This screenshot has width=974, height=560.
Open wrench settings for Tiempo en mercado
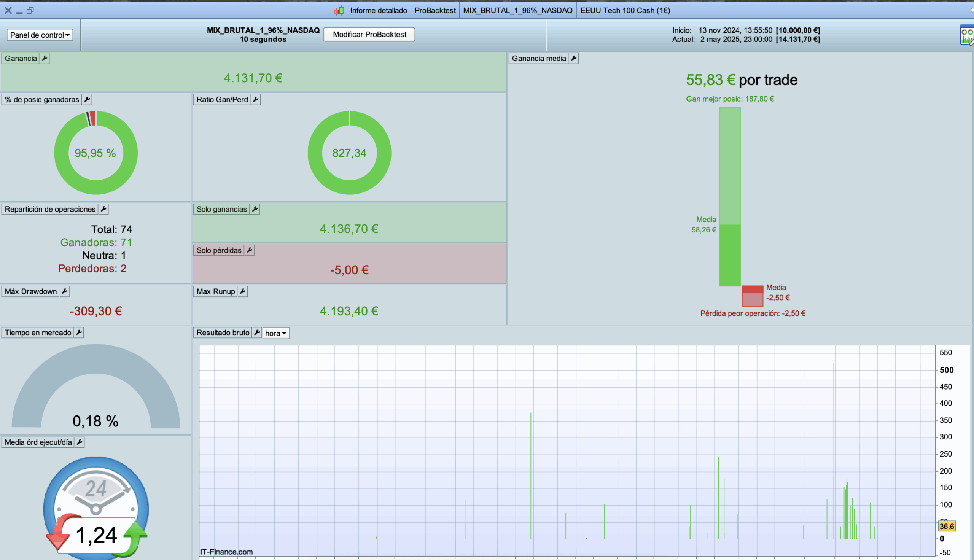79,333
